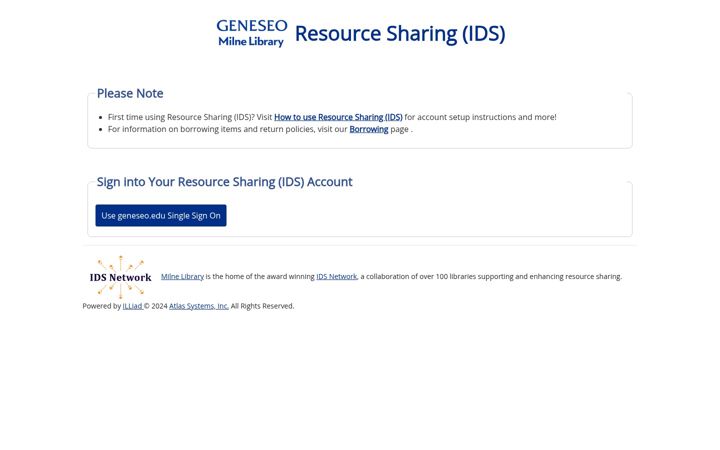Open How to use Resource Sharing (IDS) link

click(338, 117)
